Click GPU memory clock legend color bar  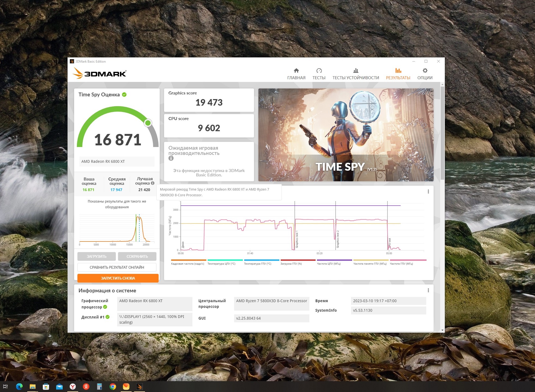[371, 260]
